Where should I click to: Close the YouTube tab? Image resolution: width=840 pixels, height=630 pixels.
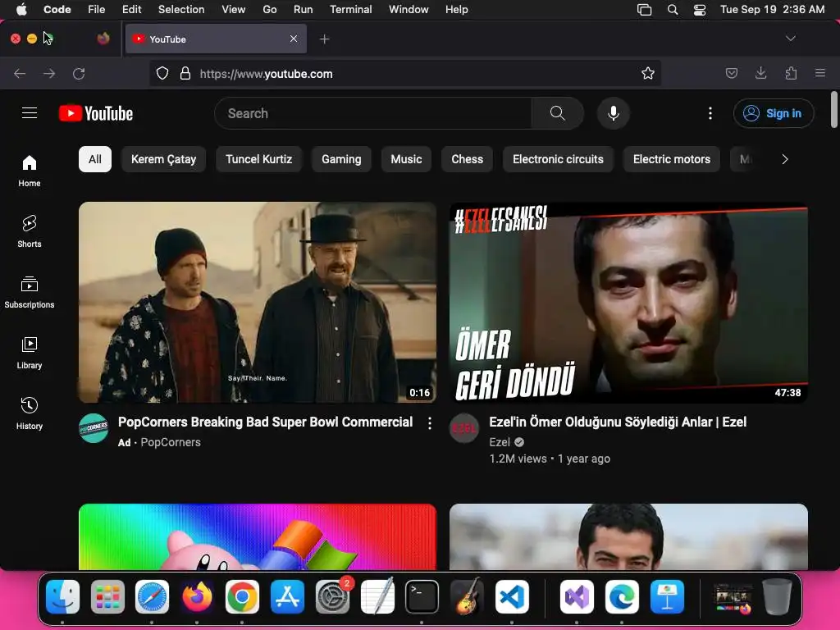[294, 39]
